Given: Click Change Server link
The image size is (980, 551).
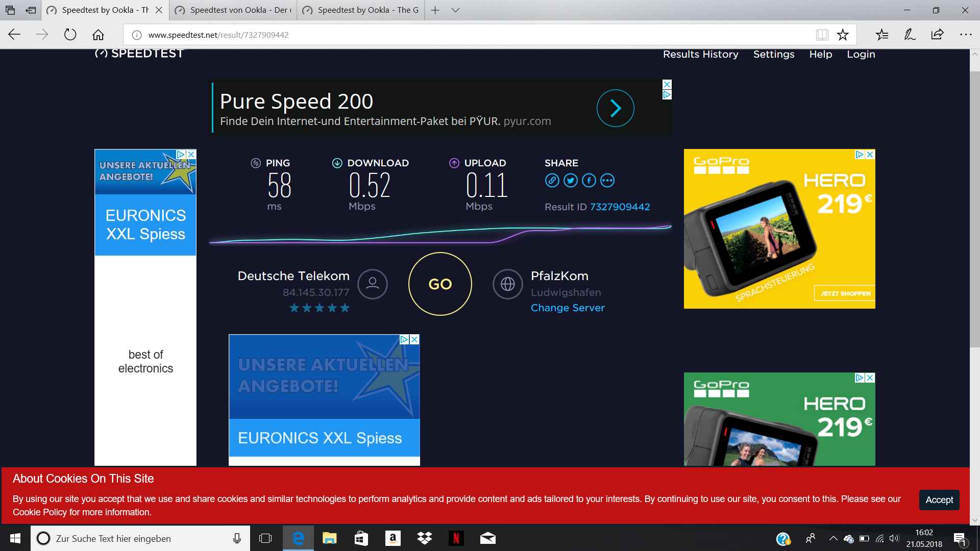Looking at the screenshot, I should (x=568, y=308).
